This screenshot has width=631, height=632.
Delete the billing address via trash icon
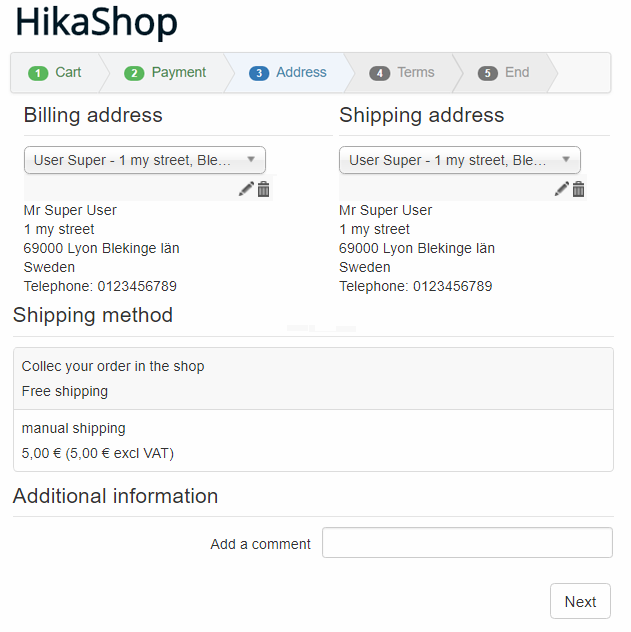click(x=264, y=189)
